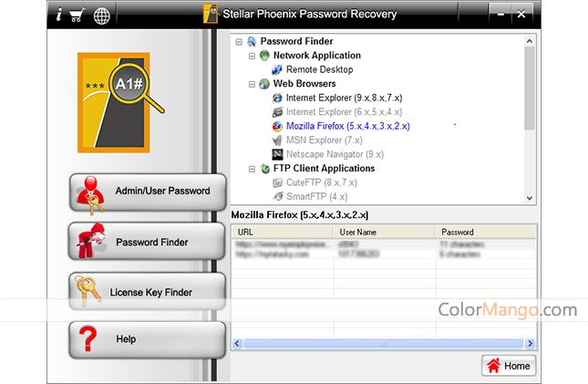Screen dimensions: 588x384
Task: Open the Admin/User Password section
Action: point(147,192)
